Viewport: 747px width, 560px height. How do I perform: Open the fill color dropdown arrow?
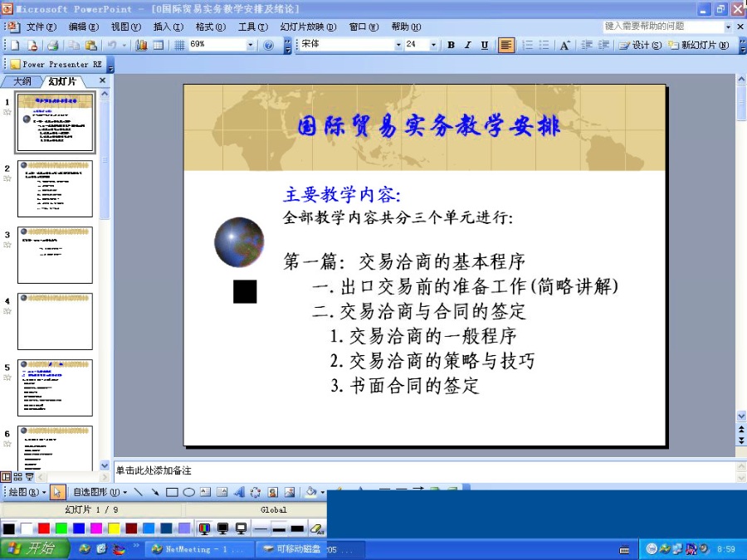(323, 492)
